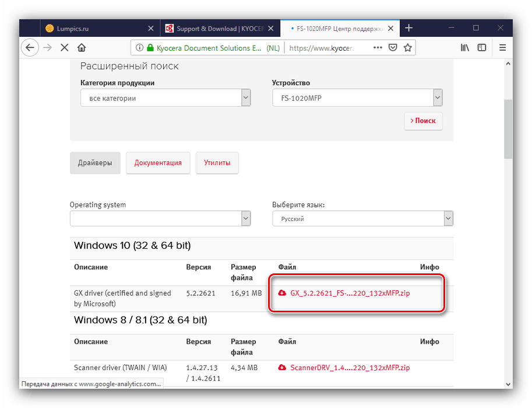Click the green padlock security icon
The width and height of the screenshot is (532, 408).
(x=150, y=48)
